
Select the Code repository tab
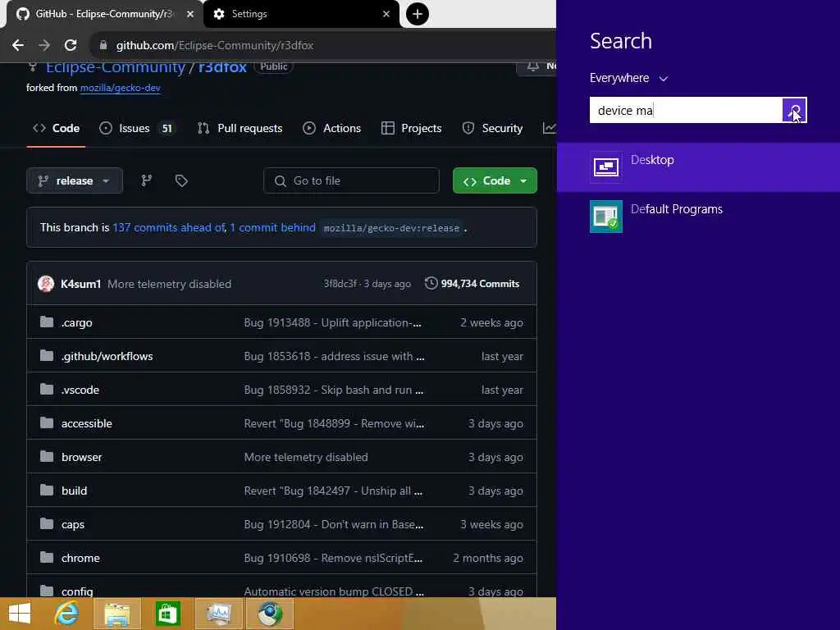click(x=57, y=128)
